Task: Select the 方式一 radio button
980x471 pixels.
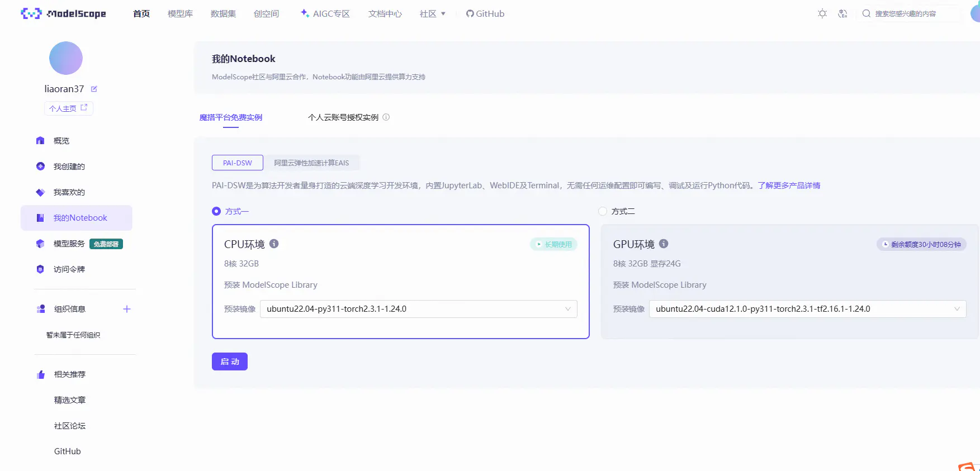Action: pos(216,211)
